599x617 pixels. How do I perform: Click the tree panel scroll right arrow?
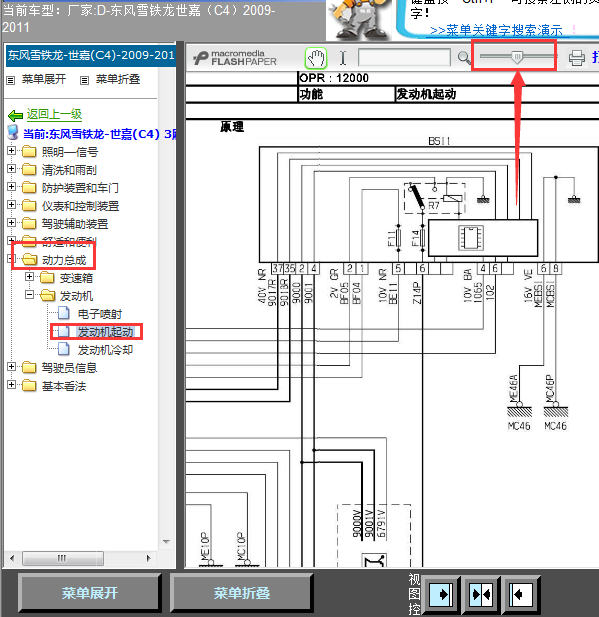(x=148, y=558)
